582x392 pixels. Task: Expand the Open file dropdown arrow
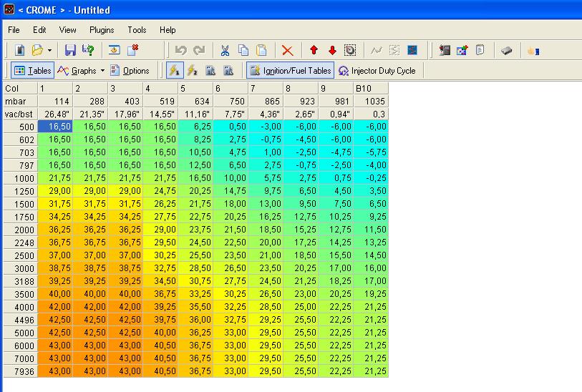(x=49, y=50)
